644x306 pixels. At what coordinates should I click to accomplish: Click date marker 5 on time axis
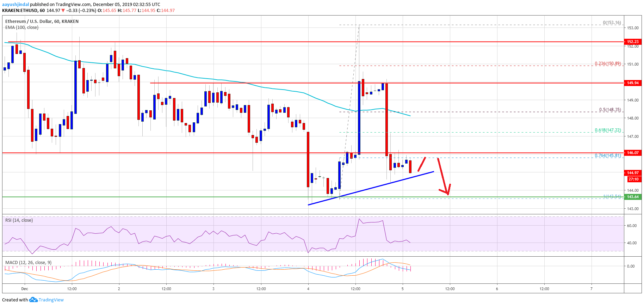click(403, 289)
